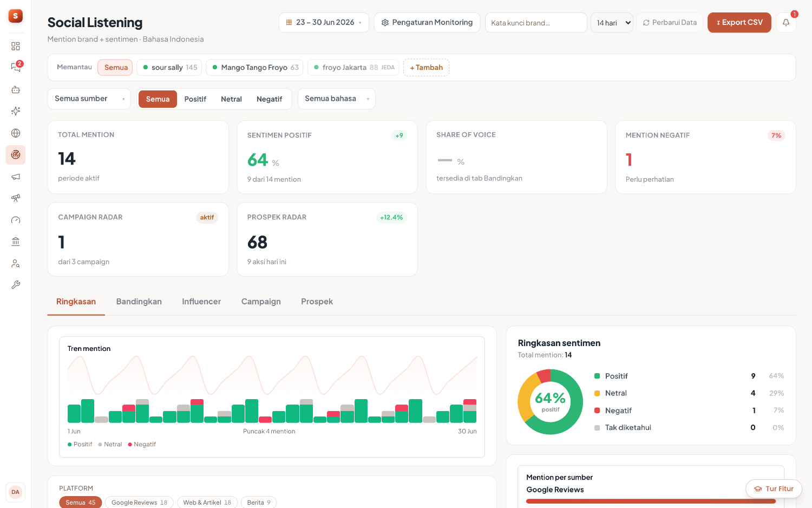Open the sparkles AI icon in sidebar
This screenshot has height=508, width=812.
click(x=16, y=111)
